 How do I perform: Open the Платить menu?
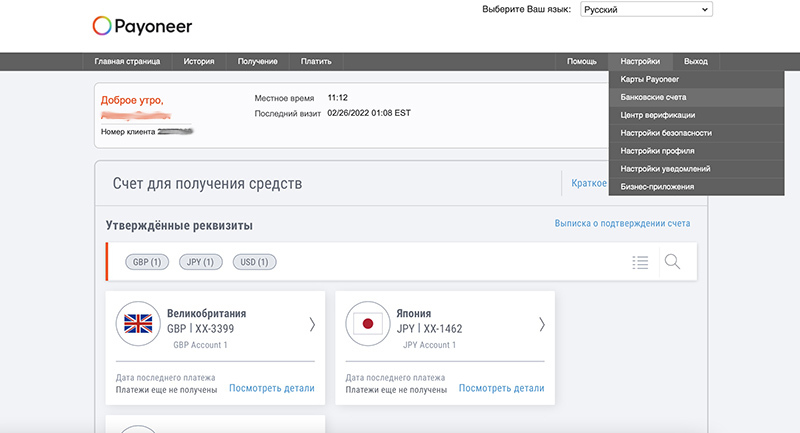point(316,61)
